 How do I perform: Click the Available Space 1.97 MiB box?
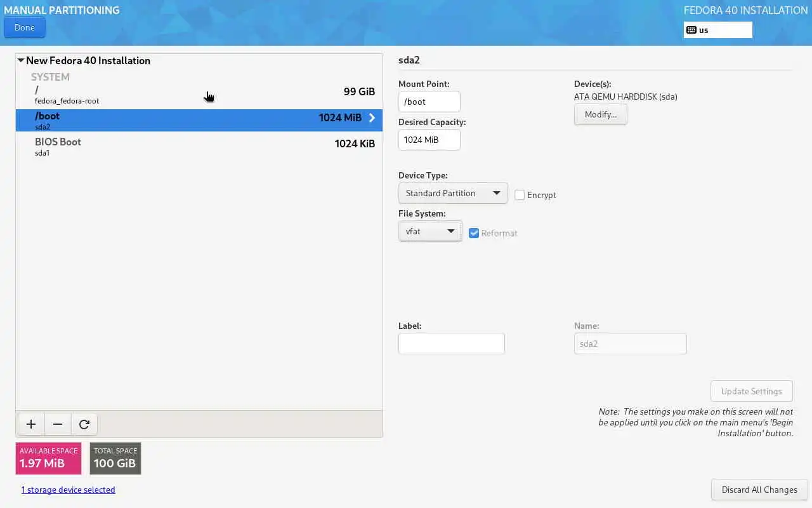[x=49, y=458]
